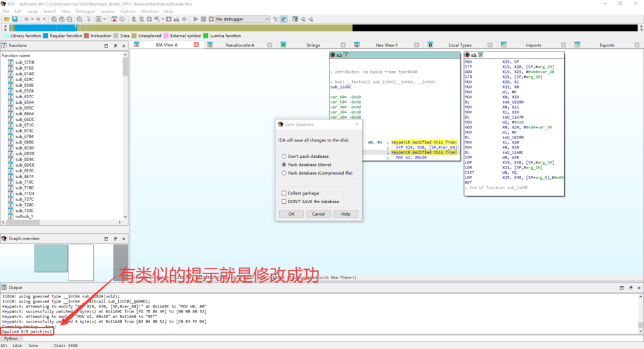644x349 pixels.
Task: Select sub_6DE0 in Functions list
Action: tap(25, 165)
